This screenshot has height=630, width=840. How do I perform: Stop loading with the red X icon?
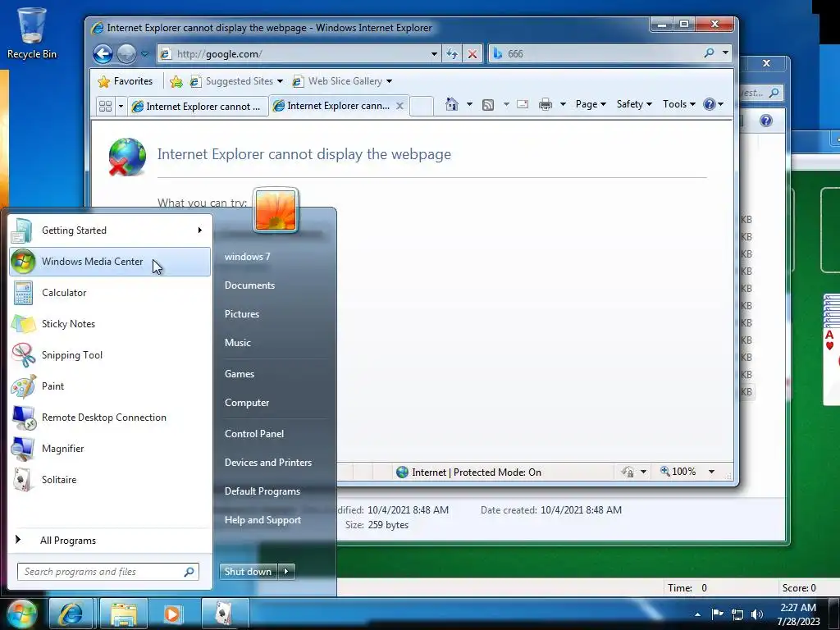[x=472, y=53]
